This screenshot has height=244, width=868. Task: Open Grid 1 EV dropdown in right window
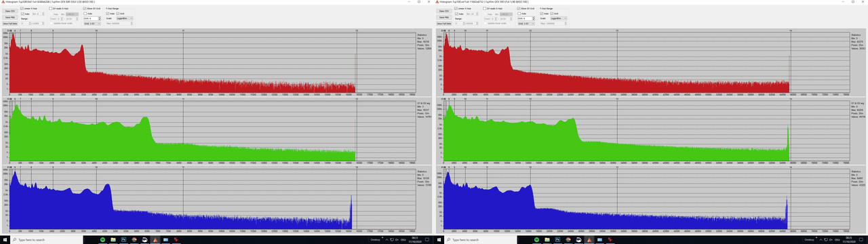point(526,24)
